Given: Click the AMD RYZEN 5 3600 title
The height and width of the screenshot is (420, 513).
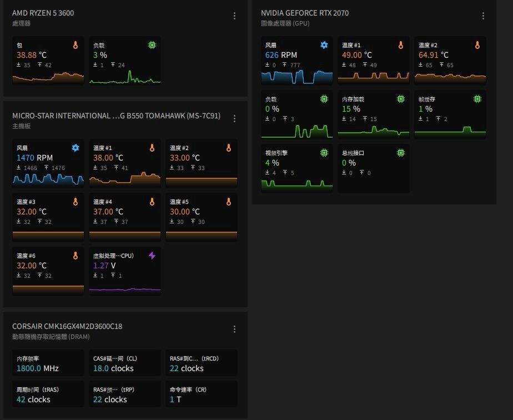Looking at the screenshot, I should pos(43,13).
